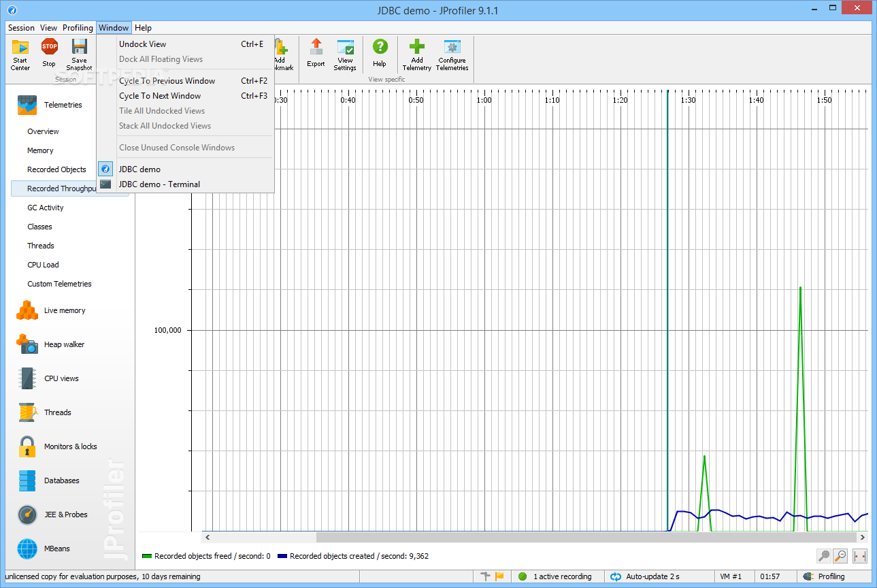This screenshot has height=588, width=877.
Task: Export the current view
Action: (316, 54)
